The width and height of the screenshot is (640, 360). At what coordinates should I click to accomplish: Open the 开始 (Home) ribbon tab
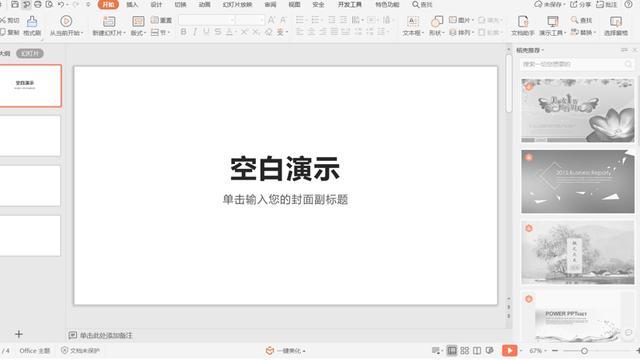click(108, 4)
